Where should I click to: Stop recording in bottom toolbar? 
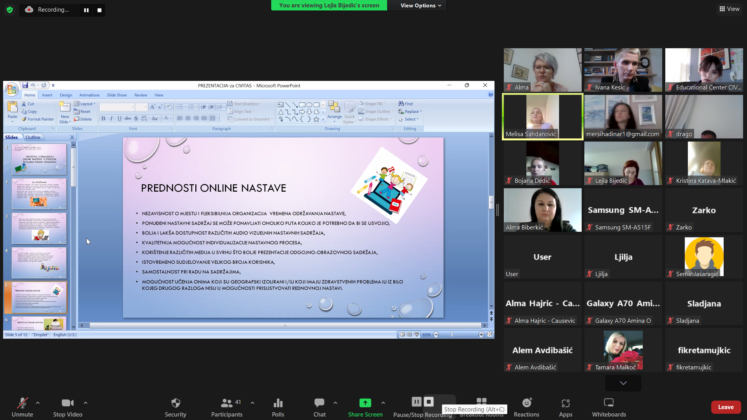429,402
